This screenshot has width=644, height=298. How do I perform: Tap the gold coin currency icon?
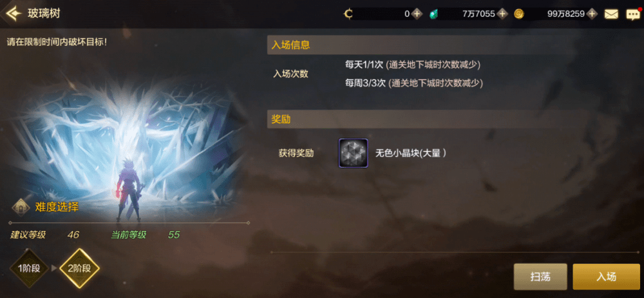519,14
